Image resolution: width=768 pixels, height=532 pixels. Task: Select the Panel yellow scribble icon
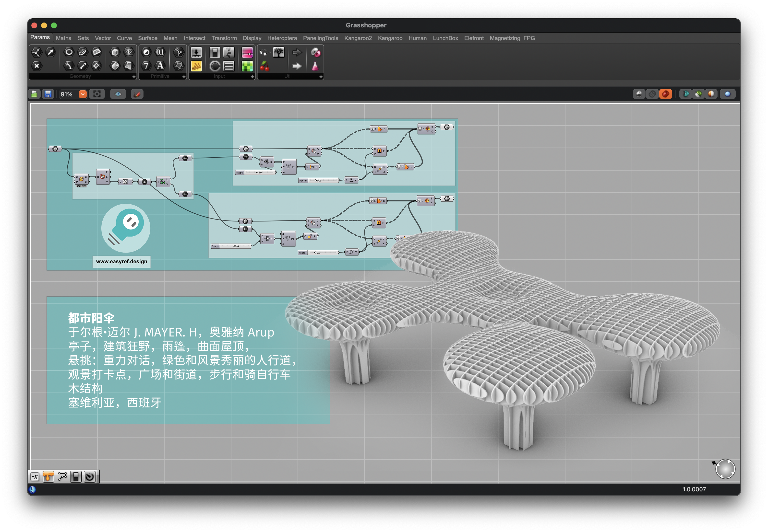[x=196, y=66]
